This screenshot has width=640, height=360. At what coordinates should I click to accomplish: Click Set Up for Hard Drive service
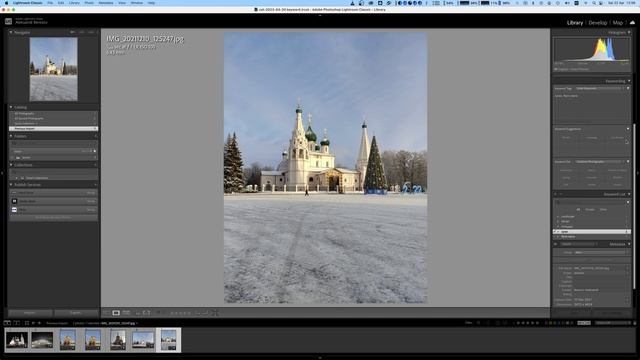91,193
